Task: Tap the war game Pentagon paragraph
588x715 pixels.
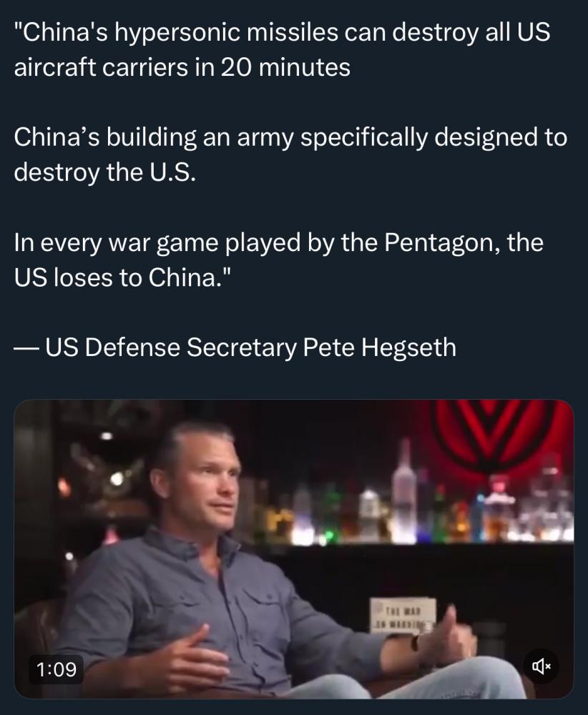Action: click(x=278, y=260)
